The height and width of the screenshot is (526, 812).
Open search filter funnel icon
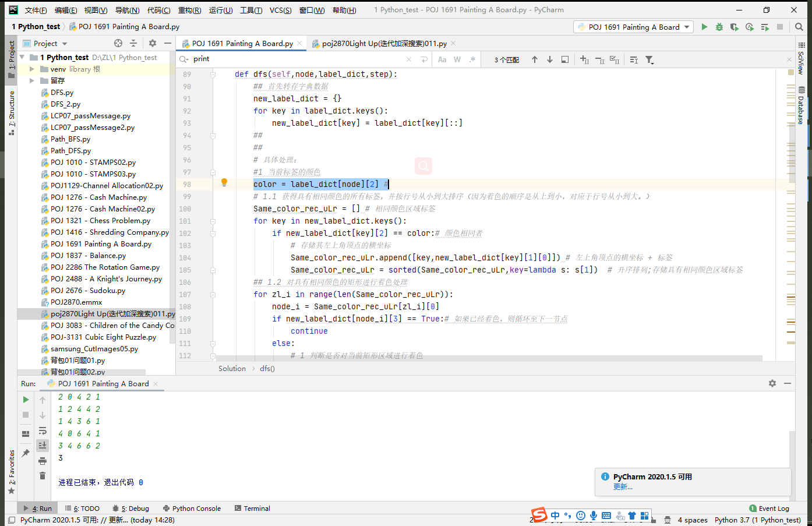click(x=649, y=59)
